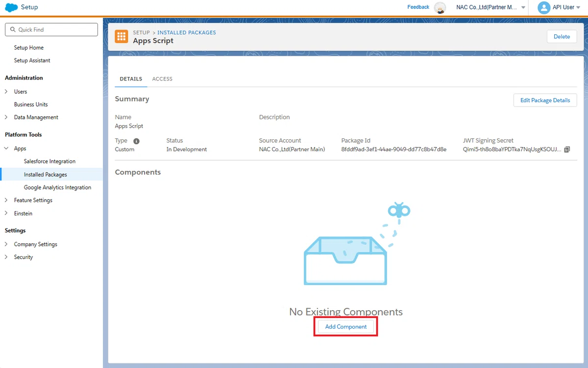Viewport: 588px width, 368px height.
Task: Click the Add Component button
Action: click(x=346, y=327)
